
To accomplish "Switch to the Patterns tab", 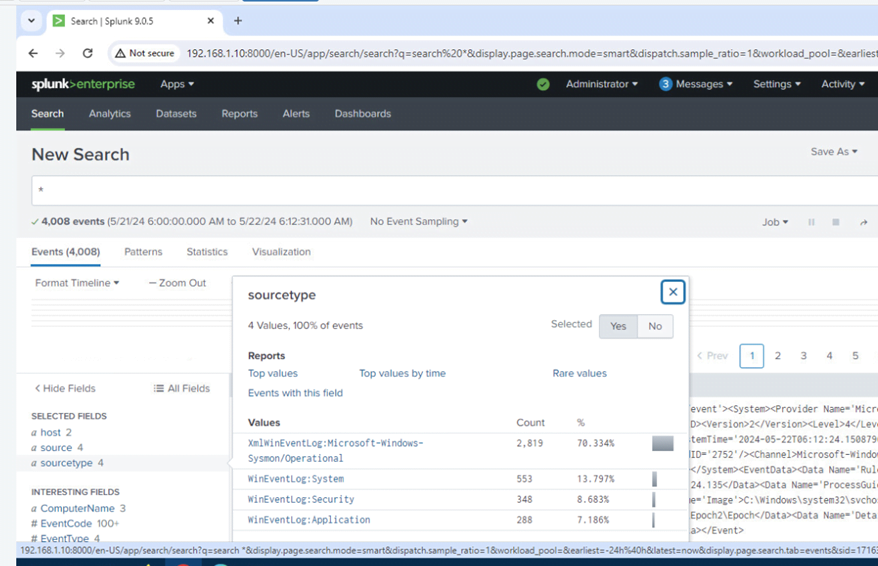I will click(x=143, y=252).
